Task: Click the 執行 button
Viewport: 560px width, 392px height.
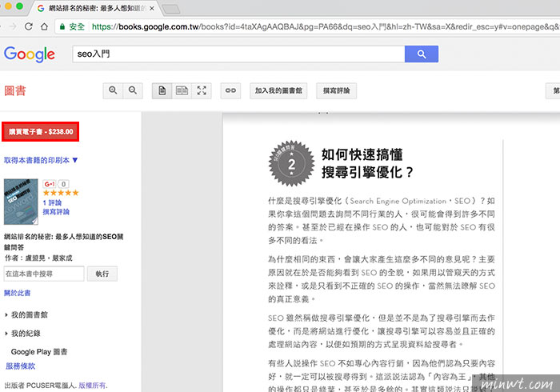Action: [x=102, y=274]
